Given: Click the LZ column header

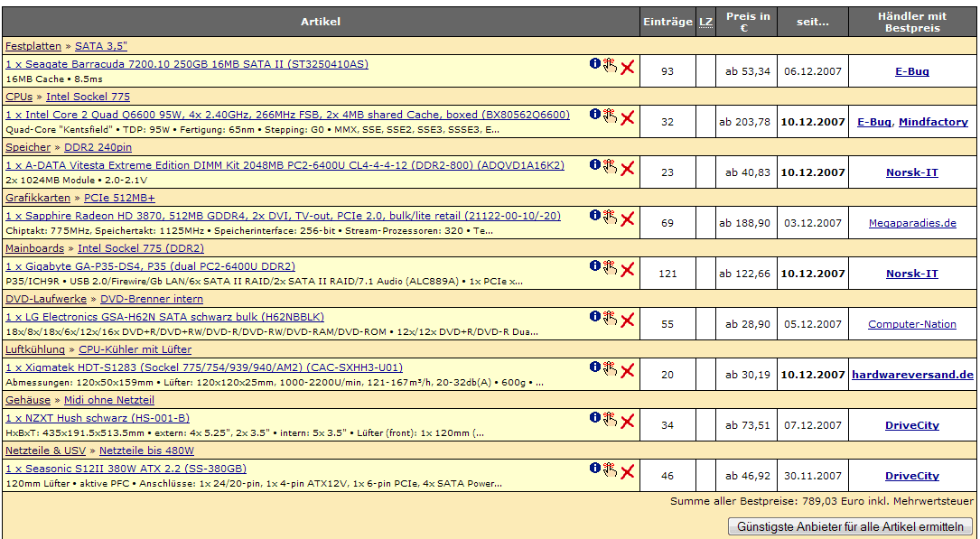Looking at the screenshot, I should pos(705,22).
